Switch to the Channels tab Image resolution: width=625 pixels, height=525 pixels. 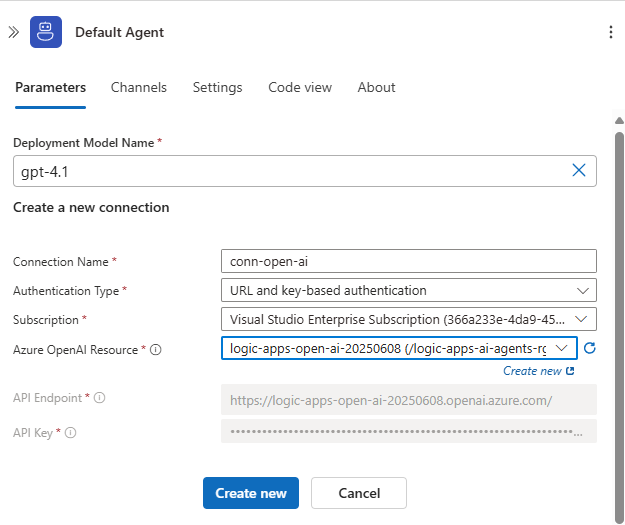139,88
